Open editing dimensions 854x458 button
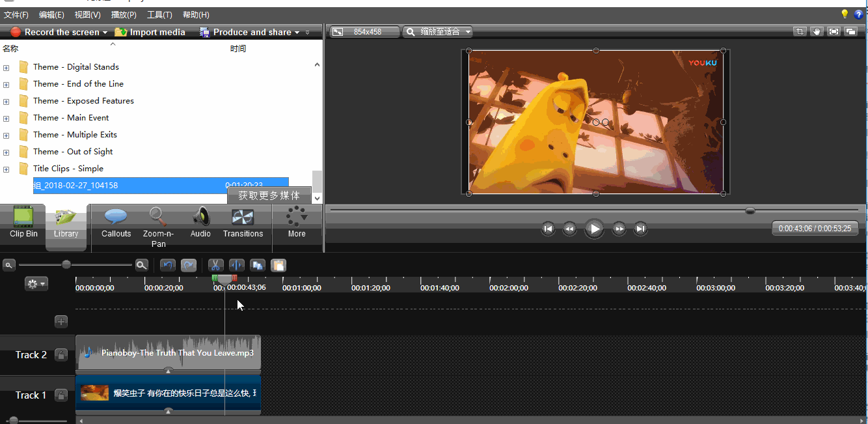The height and width of the screenshot is (424, 868). point(364,31)
